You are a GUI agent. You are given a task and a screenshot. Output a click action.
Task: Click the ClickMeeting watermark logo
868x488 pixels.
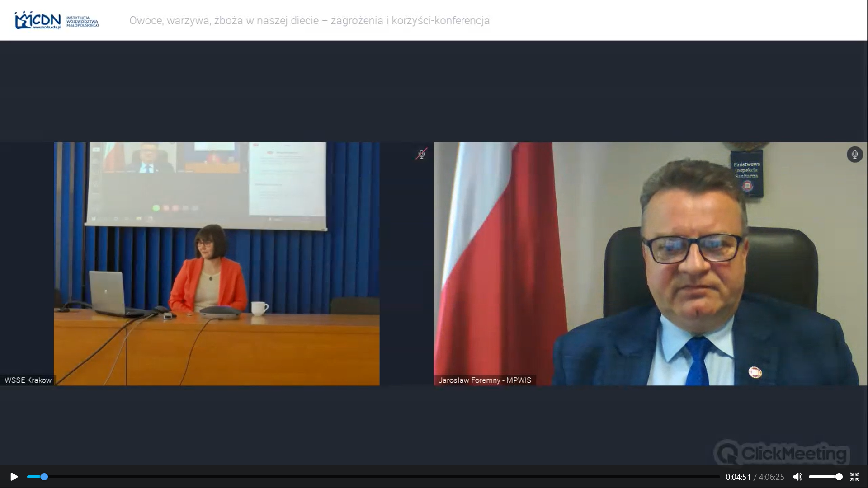click(x=782, y=453)
